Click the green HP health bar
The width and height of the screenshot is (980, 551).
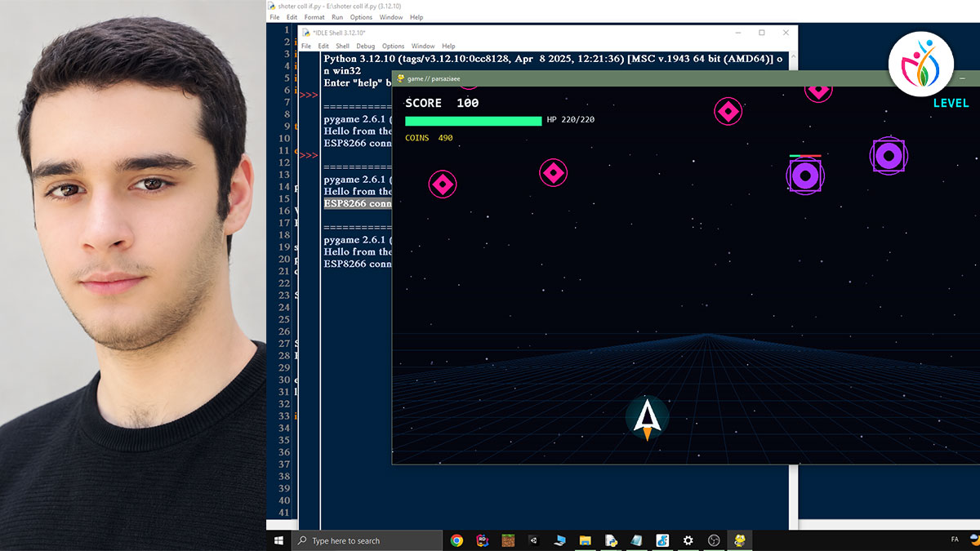tap(474, 121)
